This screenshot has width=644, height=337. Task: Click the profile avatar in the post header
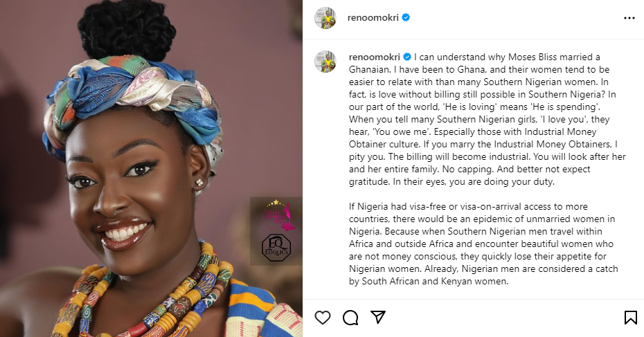(x=325, y=19)
